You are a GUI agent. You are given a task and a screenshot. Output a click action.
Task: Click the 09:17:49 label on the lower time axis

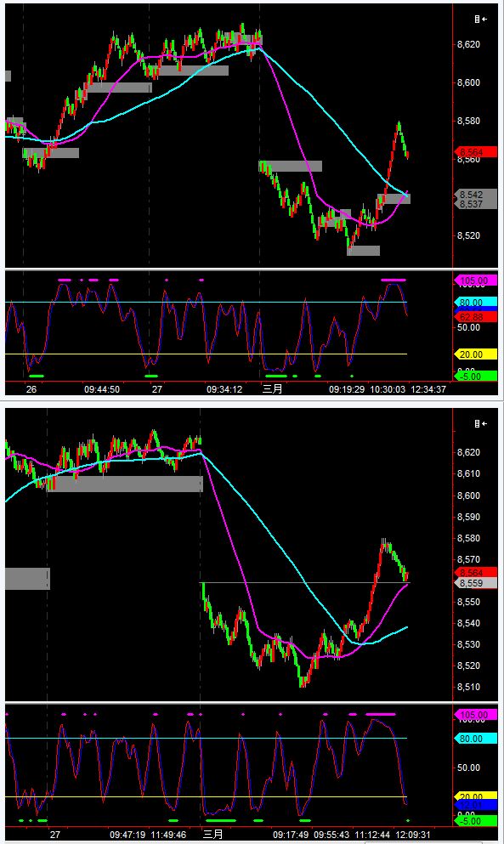292,835
